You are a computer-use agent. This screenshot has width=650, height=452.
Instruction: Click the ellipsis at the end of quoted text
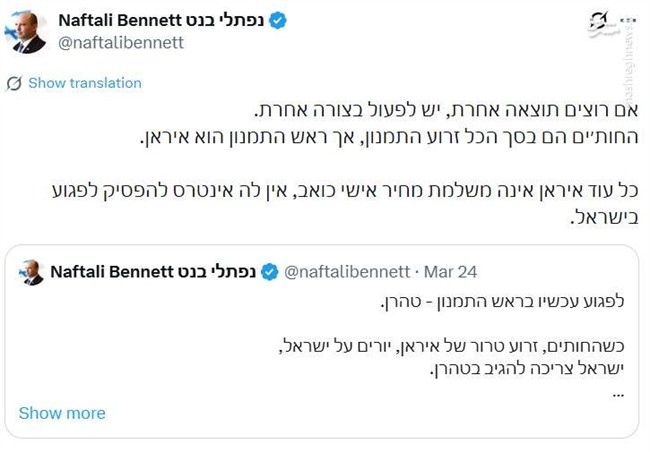coord(617,392)
